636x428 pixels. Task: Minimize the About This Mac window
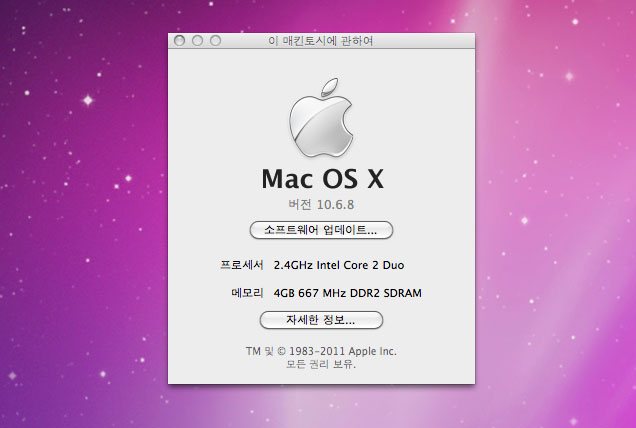click(x=197, y=41)
